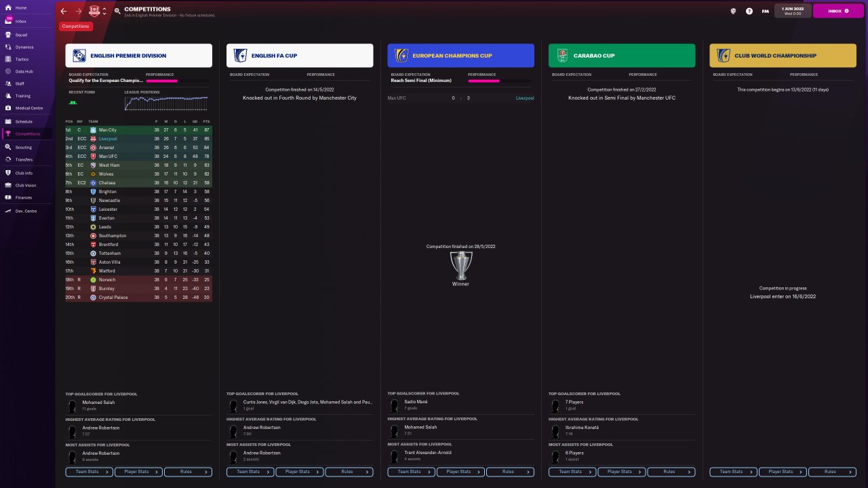Click the Brighton badge icon
This screenshot has width=868, height=488.
click(93, 192)
